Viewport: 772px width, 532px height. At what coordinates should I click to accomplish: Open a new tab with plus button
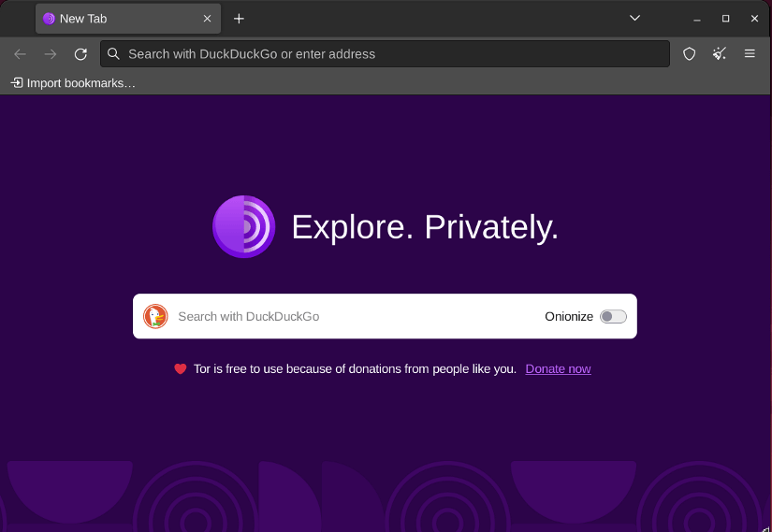239,19
